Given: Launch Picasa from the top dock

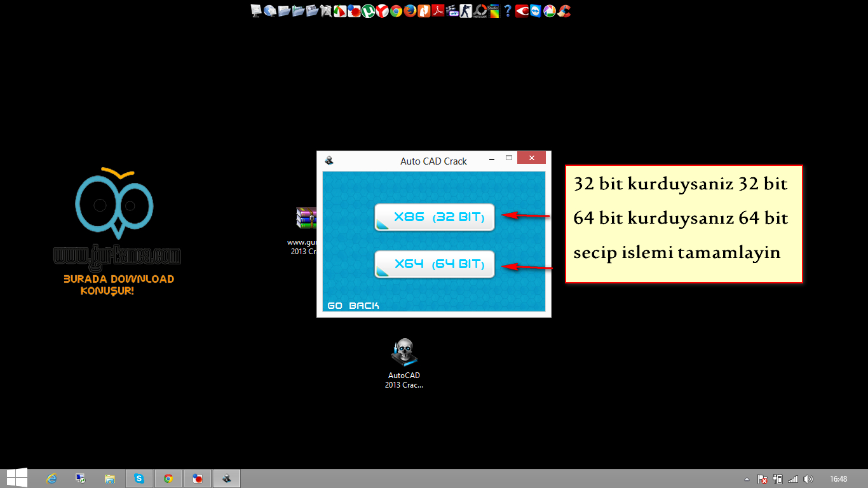Looking at the screenshot, I should [x=550, y=11].
